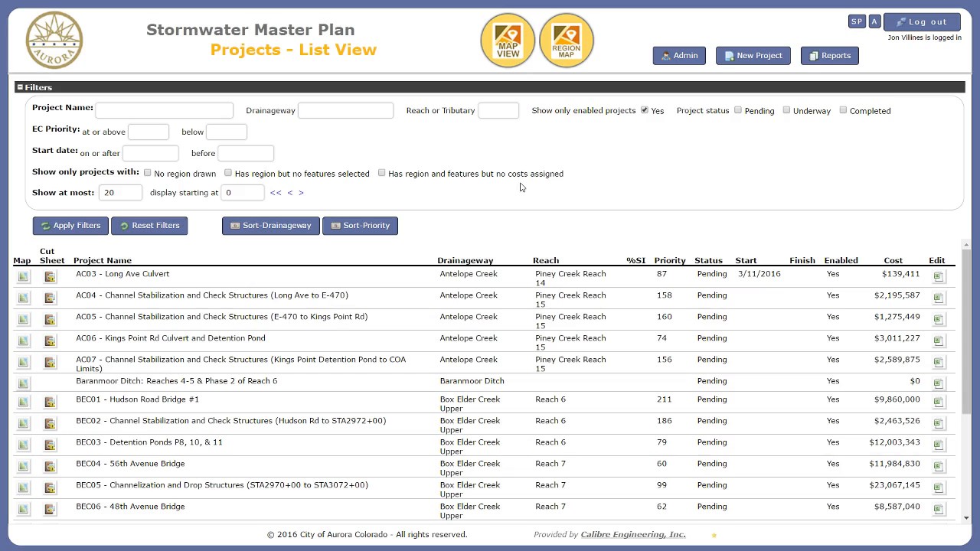980x551 pixels.
Task: Edit the AC07 project row
Action: pos(939,362)
